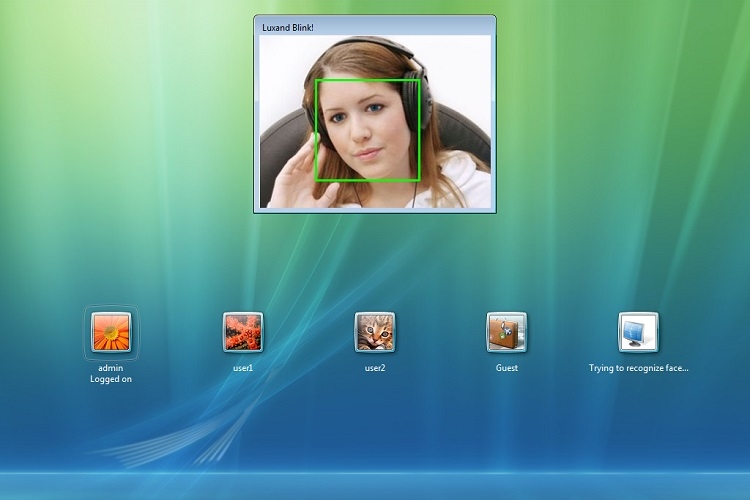Select the user2 name label
Screen dimensions: 750x500
pos(375,368)
